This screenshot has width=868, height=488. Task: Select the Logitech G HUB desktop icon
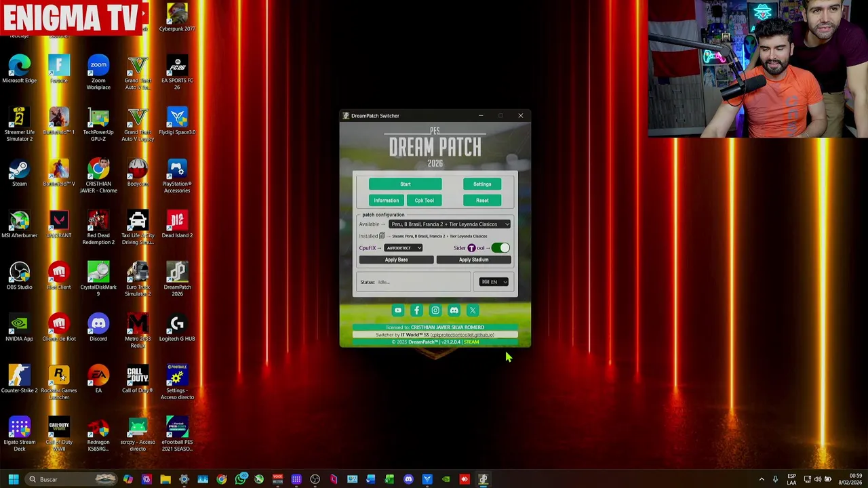click(x=177, y=327)
